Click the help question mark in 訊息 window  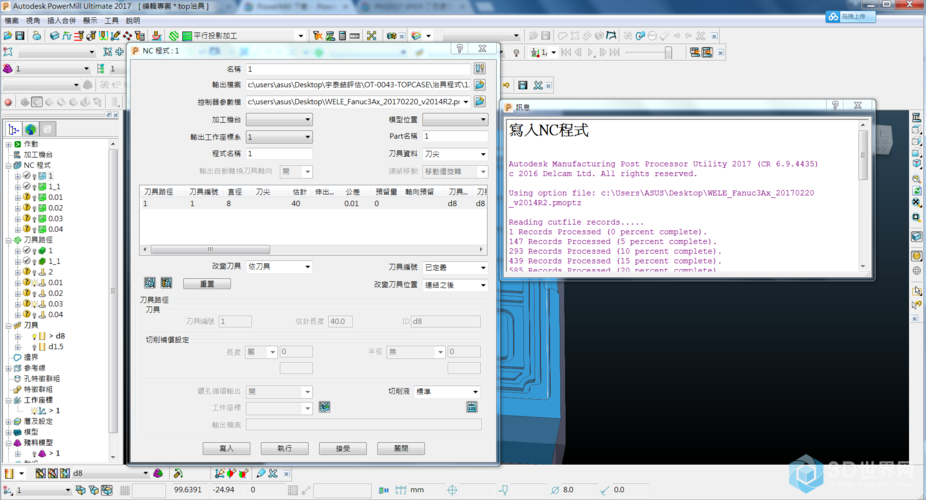(835, 105)
